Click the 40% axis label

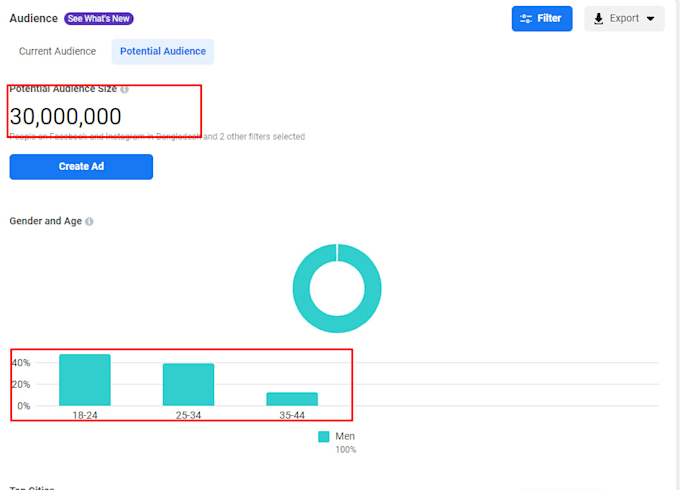21,363
